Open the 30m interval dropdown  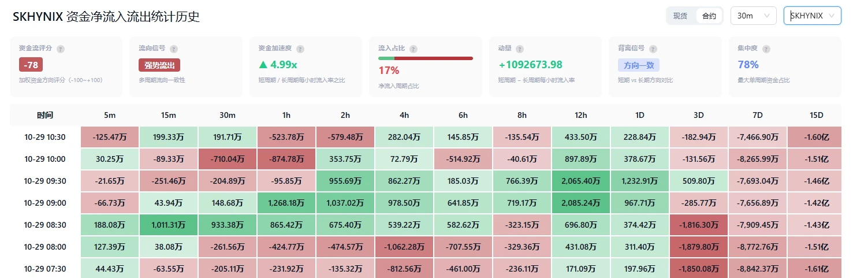[753, 16]
